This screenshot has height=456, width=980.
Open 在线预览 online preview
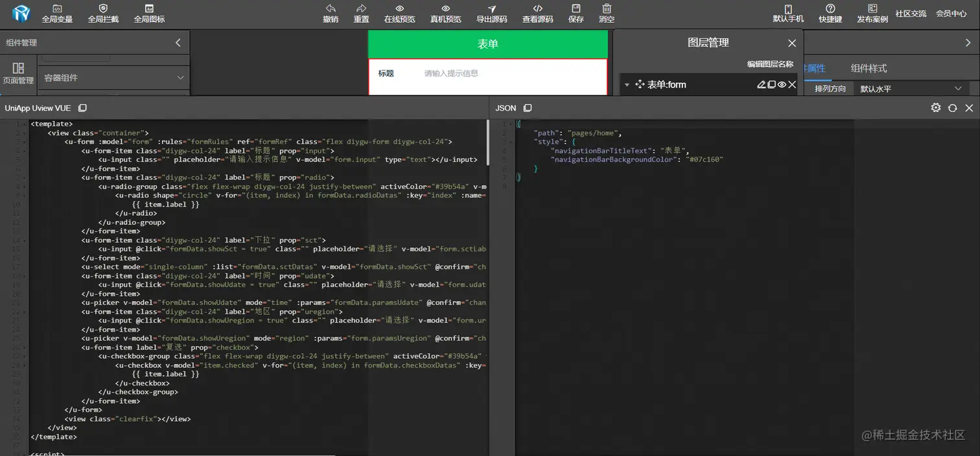point(399,14)
